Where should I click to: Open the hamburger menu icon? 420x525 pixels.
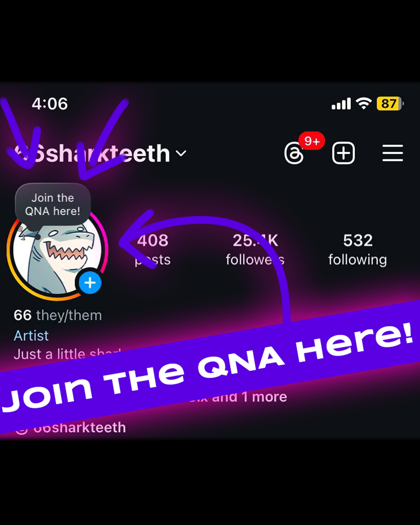pos(392,153)
